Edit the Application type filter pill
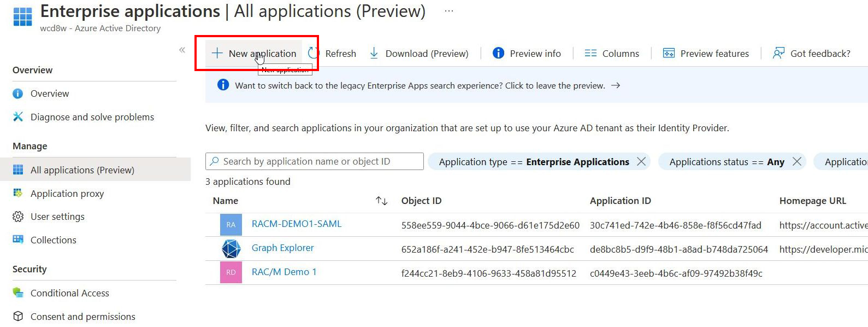 pyautogui.click(x=534, y=162)
